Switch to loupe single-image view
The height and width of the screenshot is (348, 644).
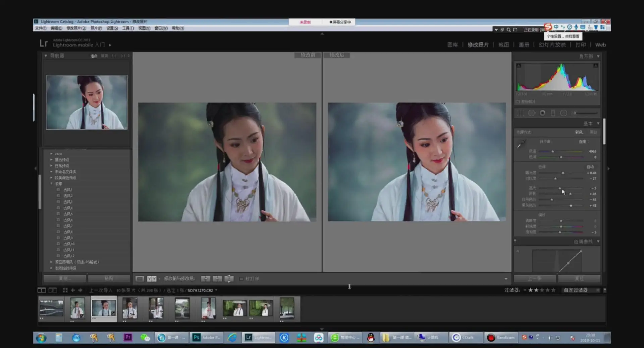point(140,279)
